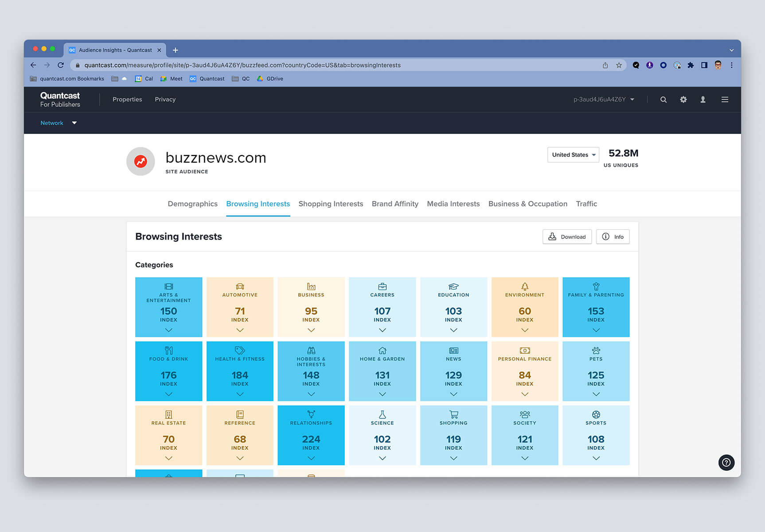Click the Info button

[613, 237]
